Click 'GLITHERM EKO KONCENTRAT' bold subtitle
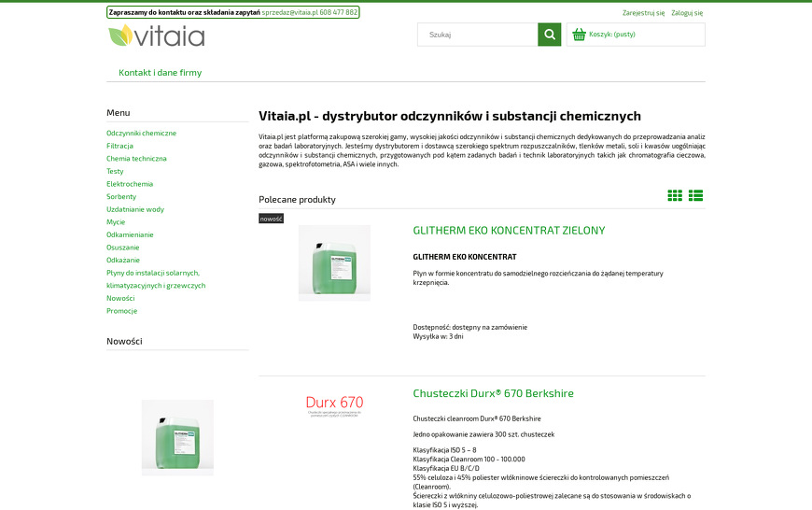The width and height of the screenshot is (812, 510). tap(465, 257)
